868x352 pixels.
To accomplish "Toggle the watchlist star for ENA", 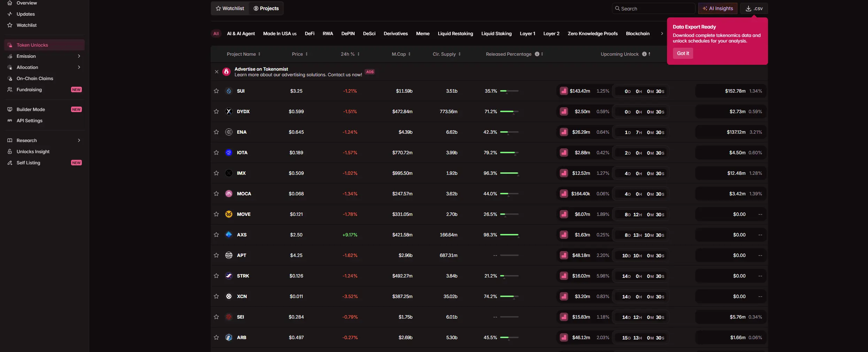I will 216,132.
